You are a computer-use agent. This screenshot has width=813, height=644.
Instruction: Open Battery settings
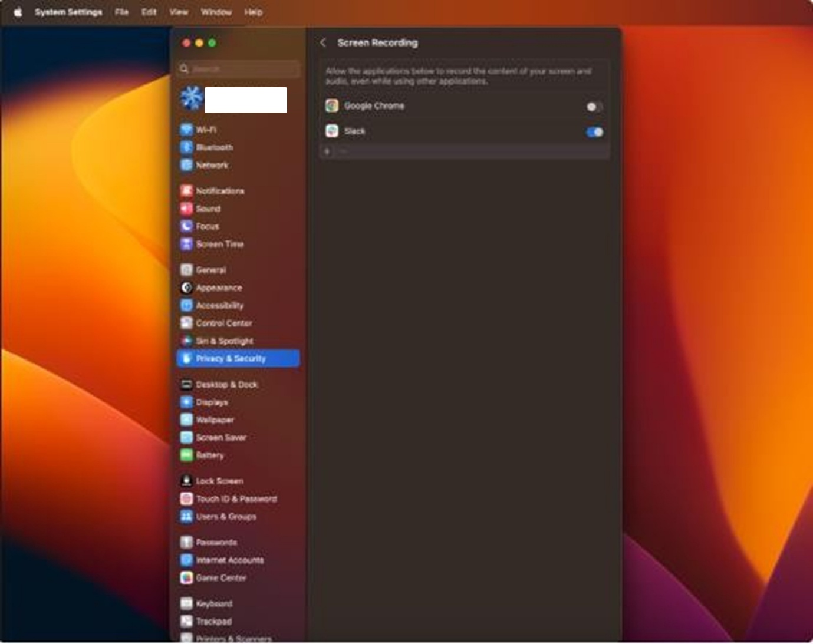[209, 455]
